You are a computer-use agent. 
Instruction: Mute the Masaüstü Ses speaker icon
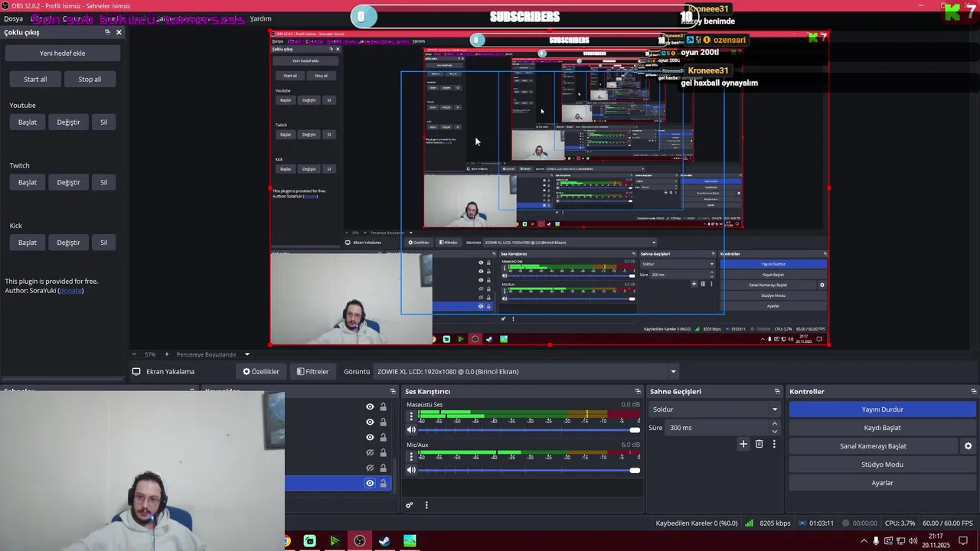(411, 429)
